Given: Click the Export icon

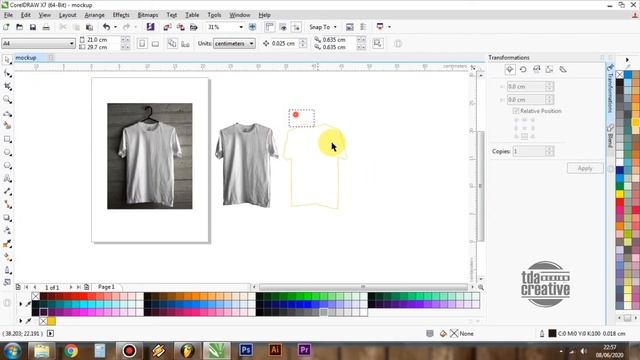Looking at the screenshot, I should pos(180,27).
